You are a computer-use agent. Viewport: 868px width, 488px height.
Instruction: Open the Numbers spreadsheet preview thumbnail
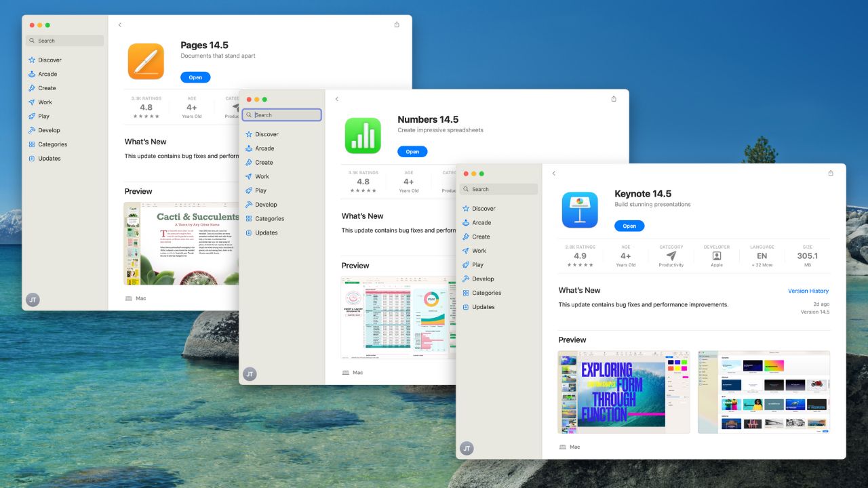tap(398, 317)
